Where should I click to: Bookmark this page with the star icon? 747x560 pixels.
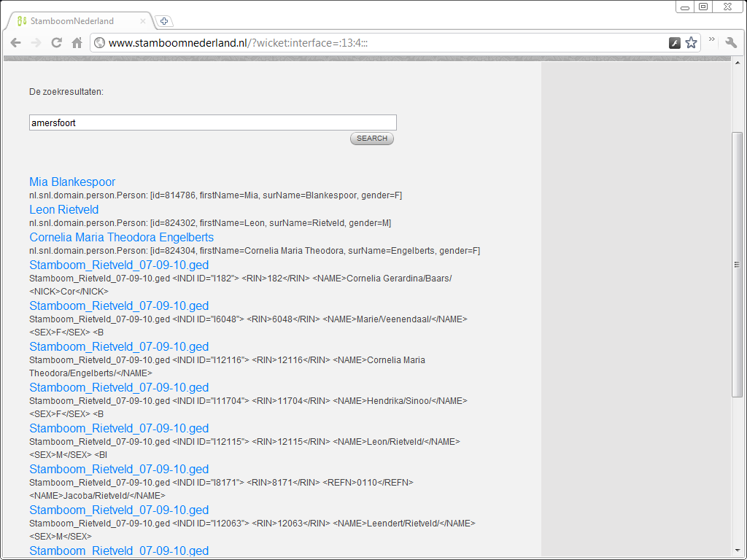(691, 43)
